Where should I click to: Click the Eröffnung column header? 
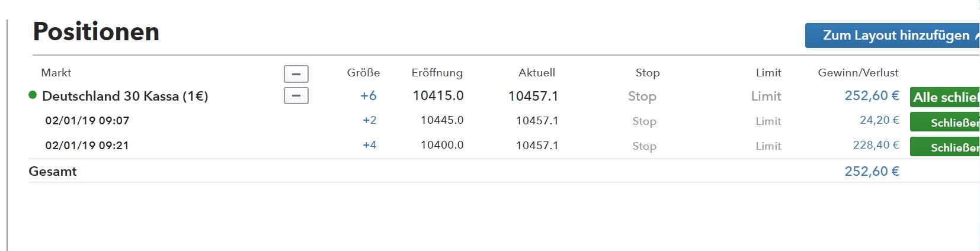click(x=437, y=73)
